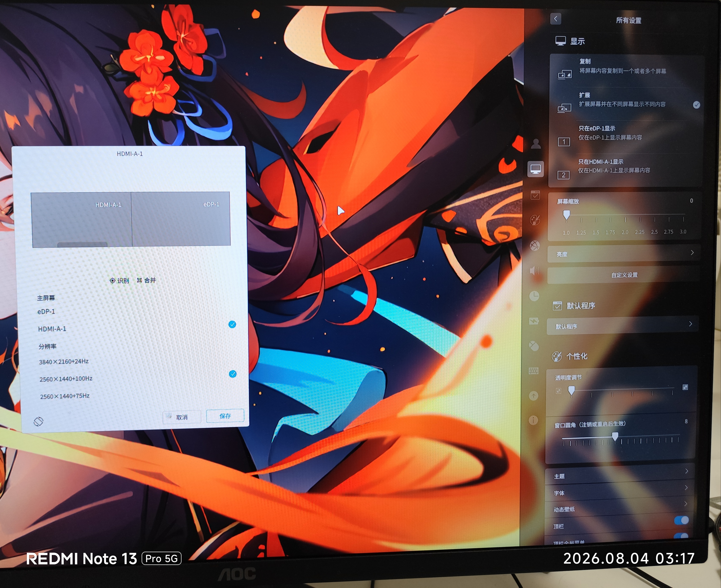Image resolution: width=721 pixels, height=588 pixels.
Task: Select the HDMI-A-1 screen rectangle in layout
Action: [x=82, y=220]
